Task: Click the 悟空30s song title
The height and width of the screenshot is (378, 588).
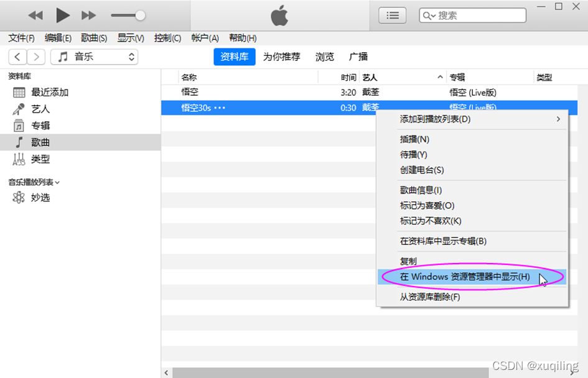Action: click(196, 108)
